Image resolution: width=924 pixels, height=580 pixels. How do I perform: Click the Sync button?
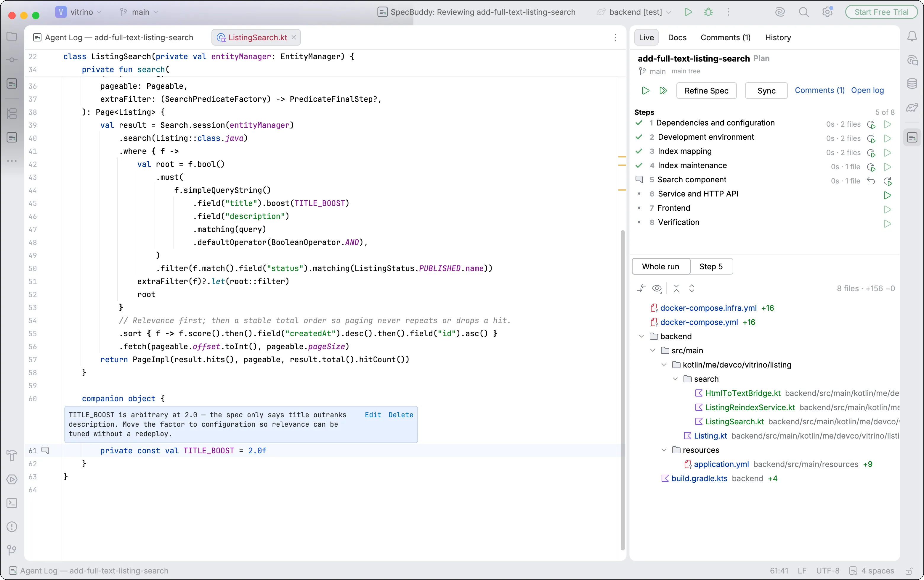[766, 91]
